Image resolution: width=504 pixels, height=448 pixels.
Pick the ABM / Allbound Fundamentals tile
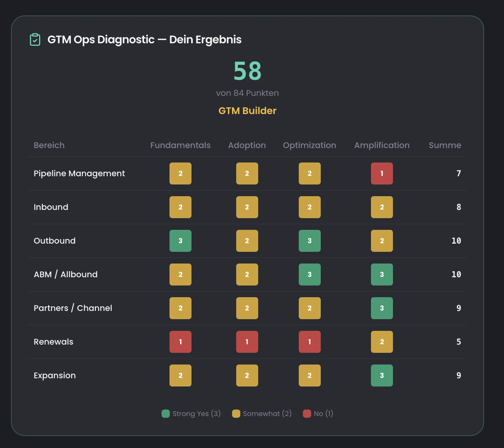tap(180, 275)
